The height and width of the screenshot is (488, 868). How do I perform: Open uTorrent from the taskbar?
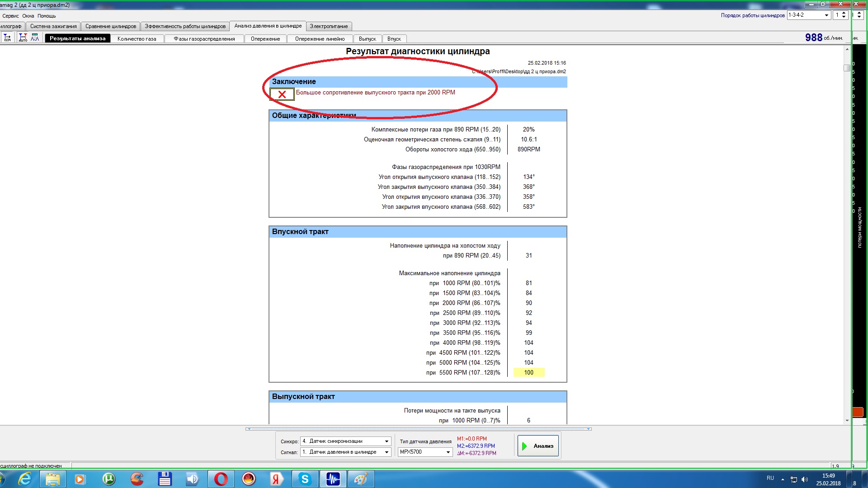108,479
